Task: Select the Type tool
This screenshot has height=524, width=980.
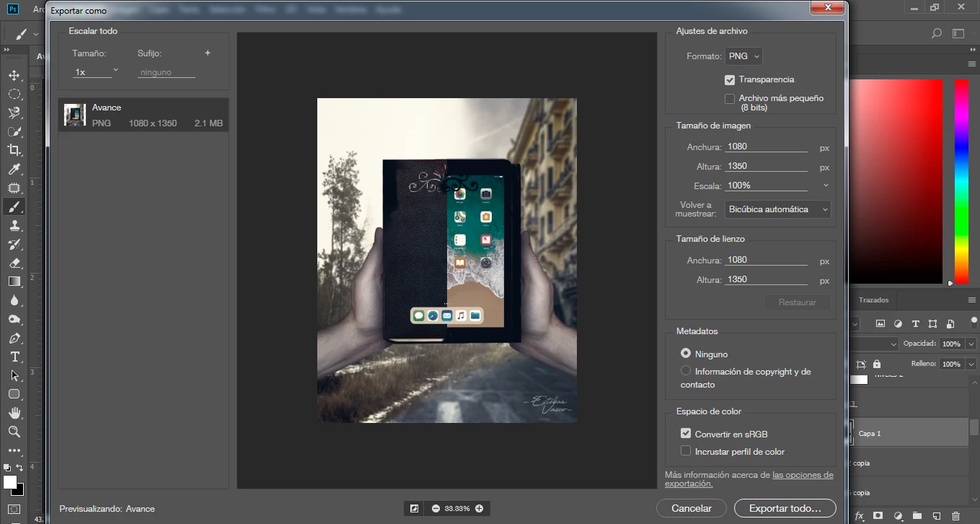Action: [x=14, y=357]
